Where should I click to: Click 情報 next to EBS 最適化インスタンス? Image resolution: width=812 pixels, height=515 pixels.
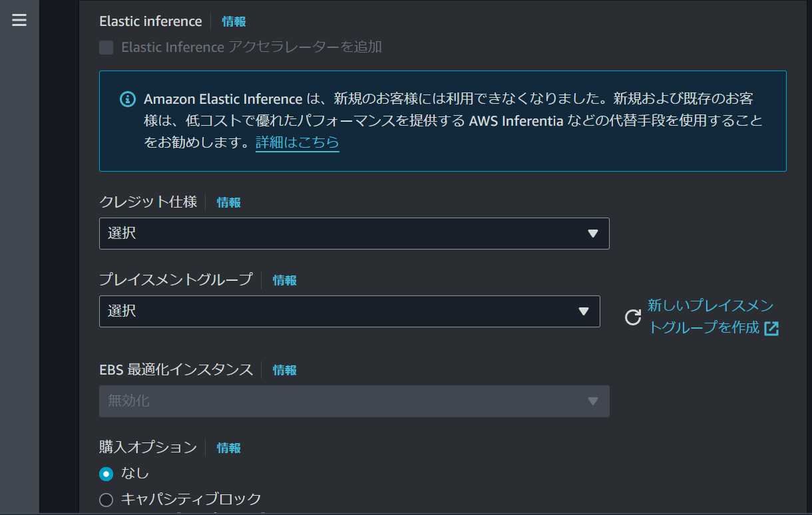click(284, 370)
